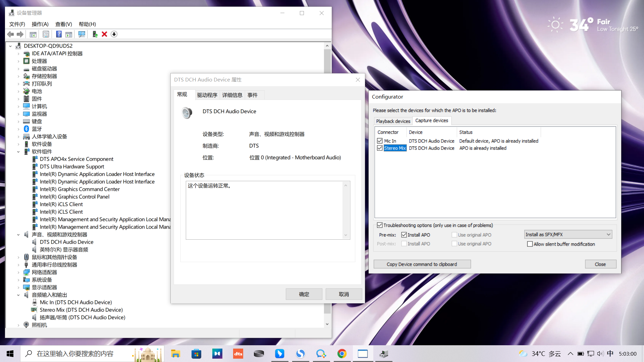This screenshot has height=362, width=644.
Task: Toggle the Mic In device checkbox
Action: click(380, 141)
